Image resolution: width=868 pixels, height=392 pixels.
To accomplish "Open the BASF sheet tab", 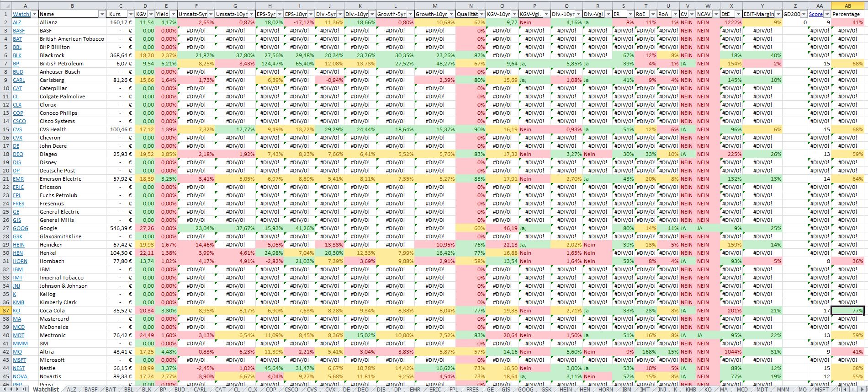I will click(x=91, y=389).
